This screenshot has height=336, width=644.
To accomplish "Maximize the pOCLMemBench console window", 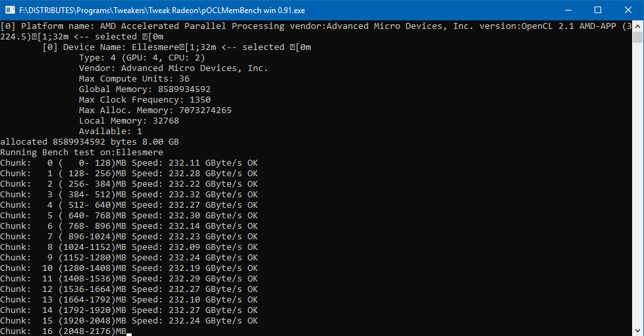I will coord(598,10).
